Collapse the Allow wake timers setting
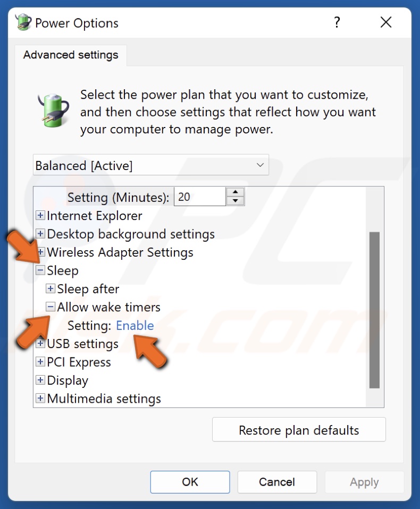 click(51, 307)
